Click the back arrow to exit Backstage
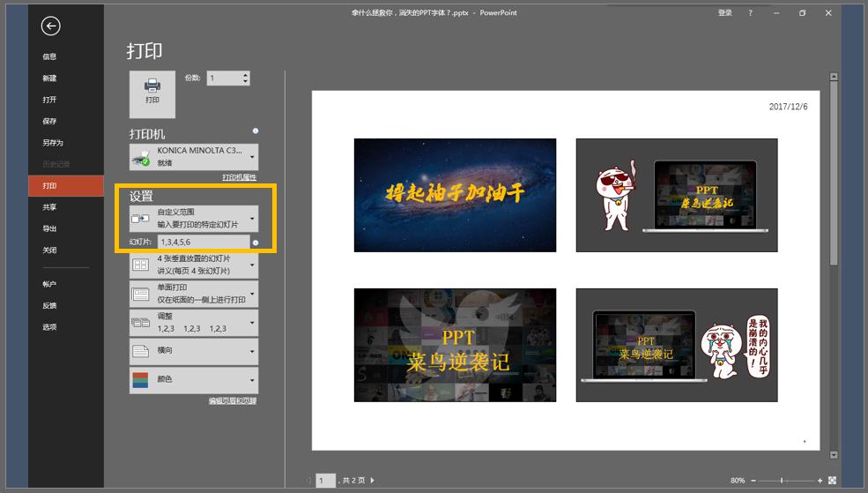868x493 pixels. click(50, 26)
